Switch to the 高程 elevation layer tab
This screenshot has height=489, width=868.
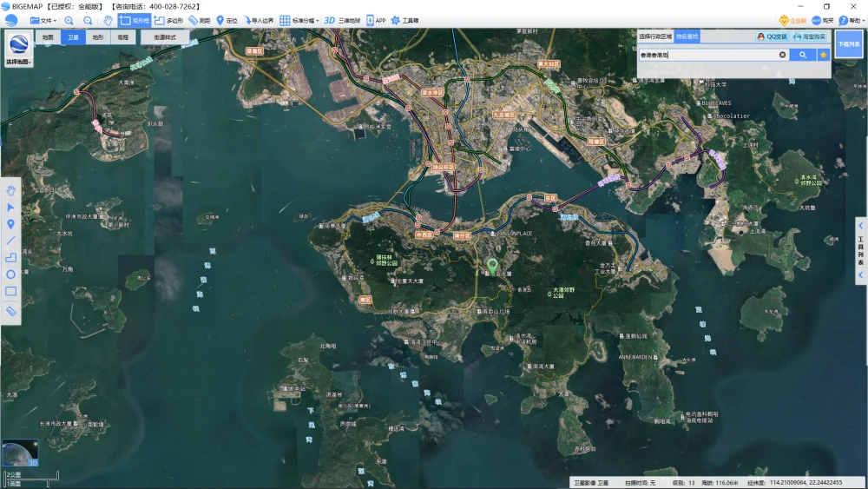tap(123, 37)
